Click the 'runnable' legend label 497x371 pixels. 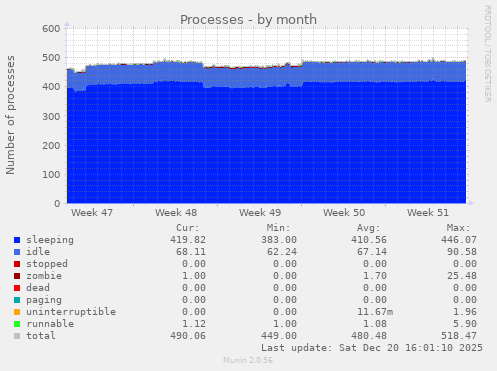50,324
